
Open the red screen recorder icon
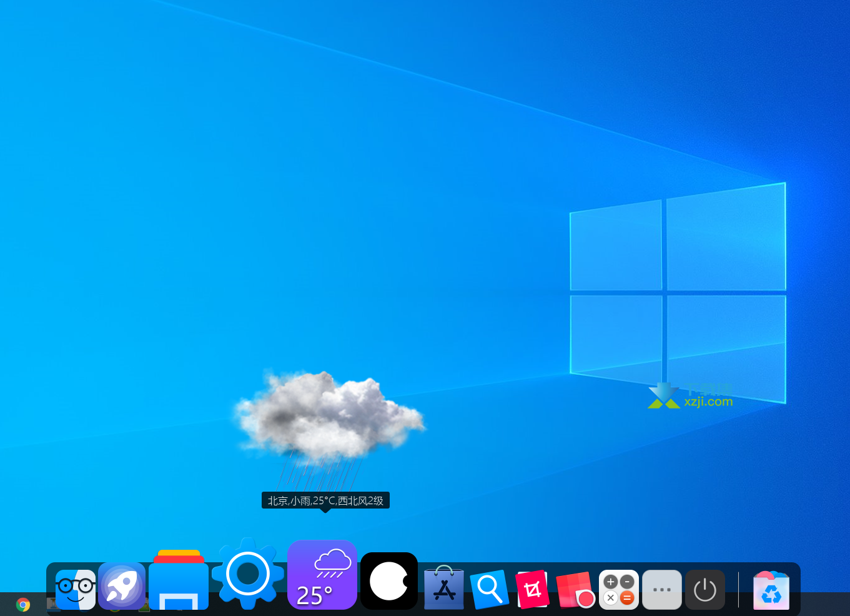(x=575, y=590)
